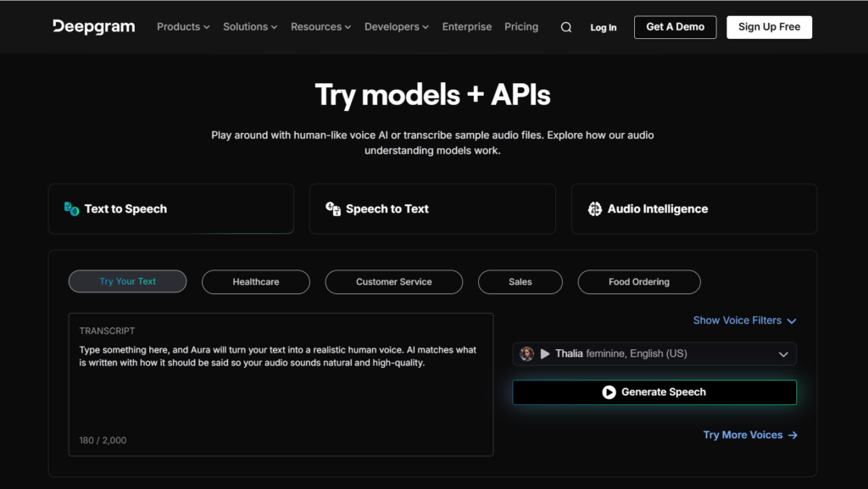Click the Speech to Text icon
Screen dimensions: 868x489
[x=333, y=208]
